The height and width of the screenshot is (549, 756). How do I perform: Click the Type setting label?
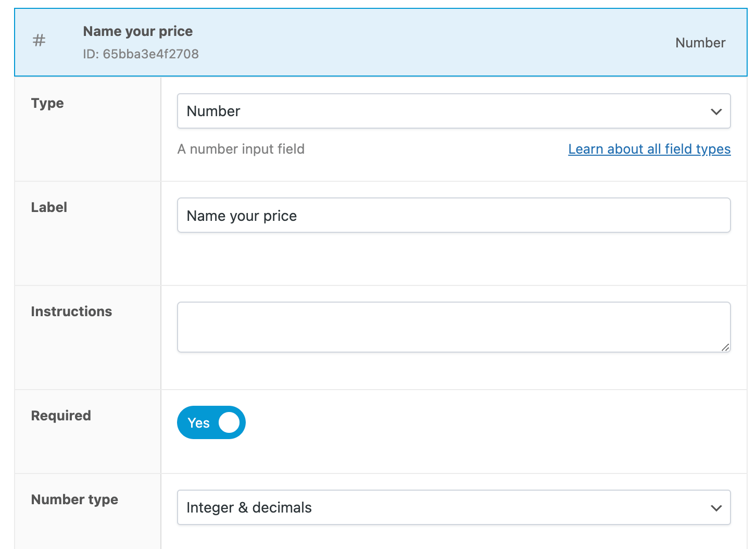(x=47, y=103)
